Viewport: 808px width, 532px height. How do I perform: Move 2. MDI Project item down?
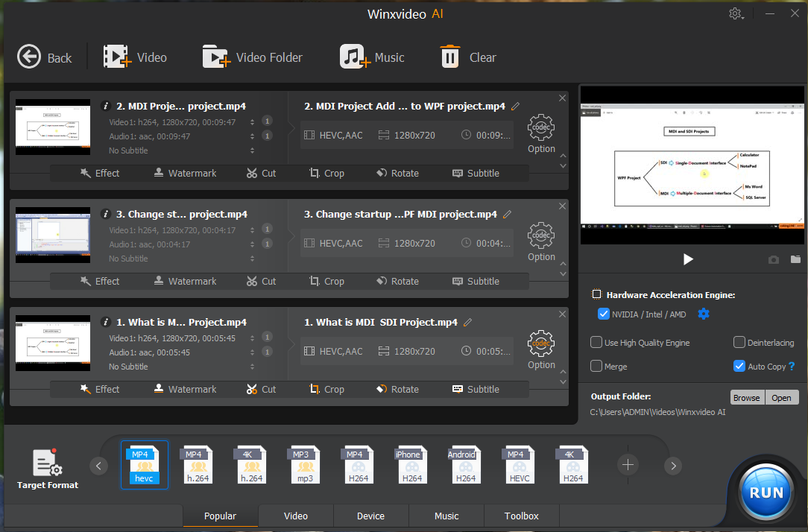click(x=563, y=166)
